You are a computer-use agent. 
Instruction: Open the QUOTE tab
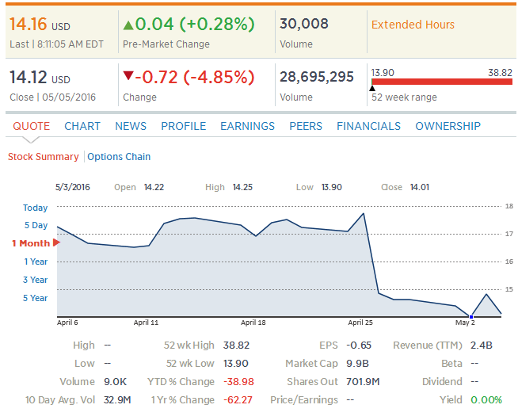[32, 126]
